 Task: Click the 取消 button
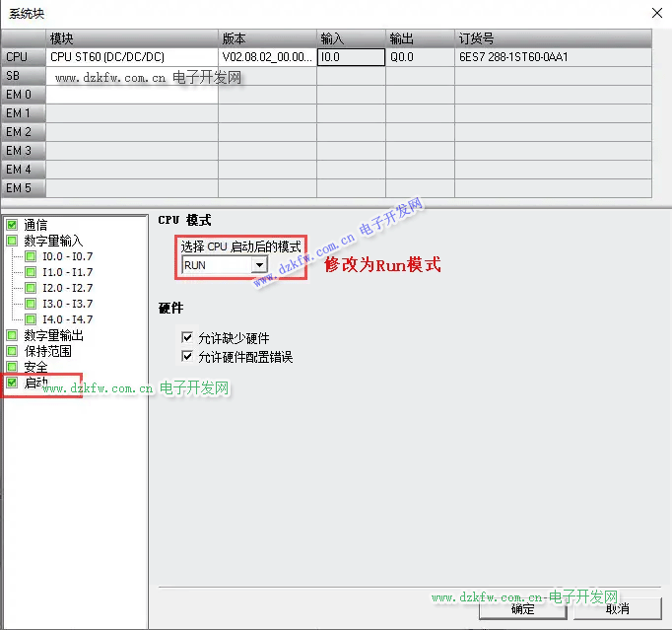point(617,609)
